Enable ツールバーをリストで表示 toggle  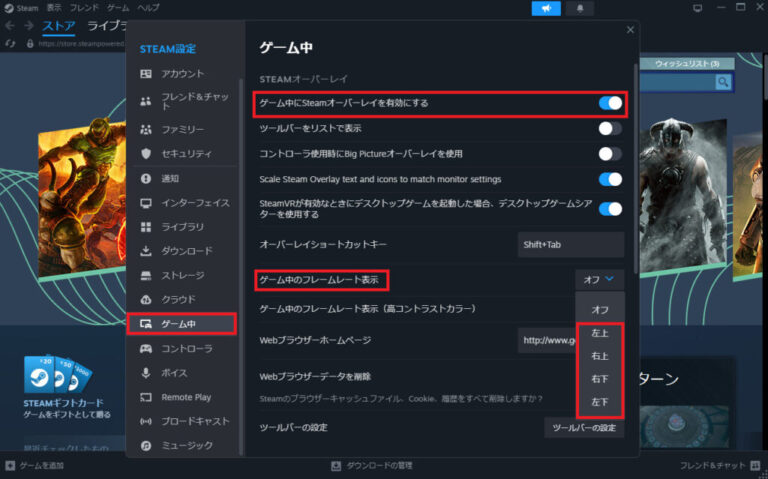(610, 128)
